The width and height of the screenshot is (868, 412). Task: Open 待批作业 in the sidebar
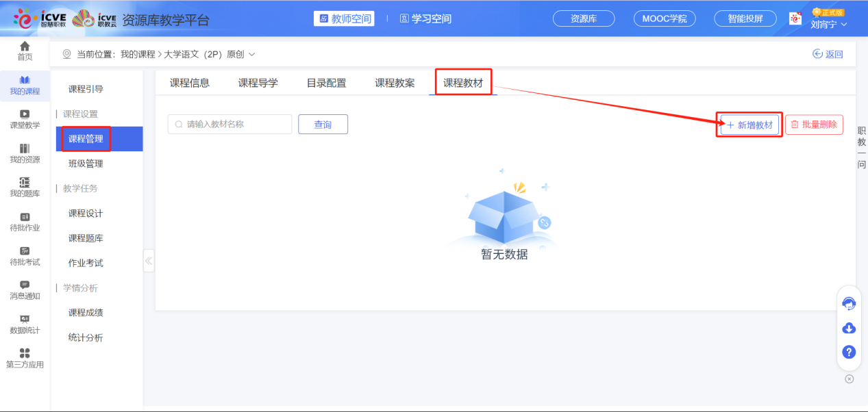click(25, 220)
